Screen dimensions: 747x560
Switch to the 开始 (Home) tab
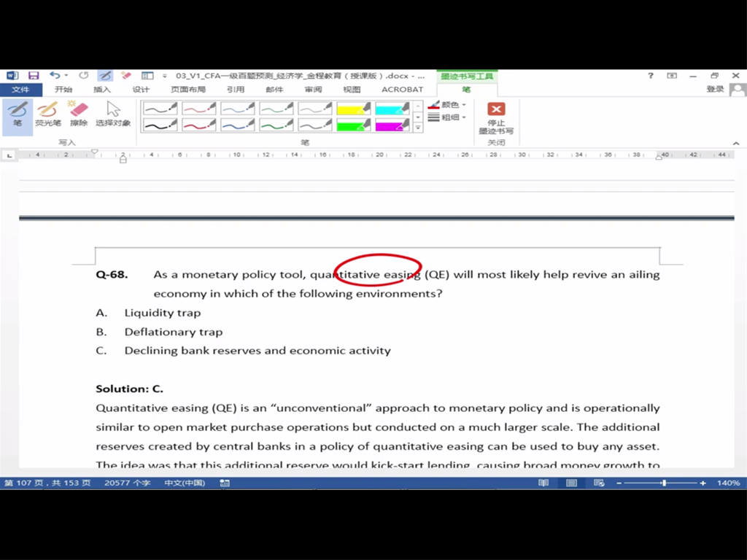click(63, 90)
